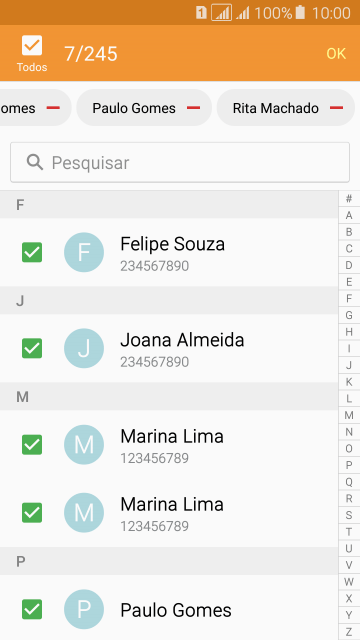Select the # entry in index bar
360x640 pixels.
tap(349, 199)
